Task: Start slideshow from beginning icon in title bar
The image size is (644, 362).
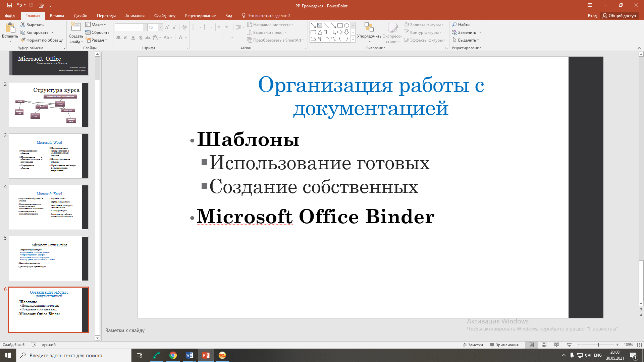Action: point(41,5)
